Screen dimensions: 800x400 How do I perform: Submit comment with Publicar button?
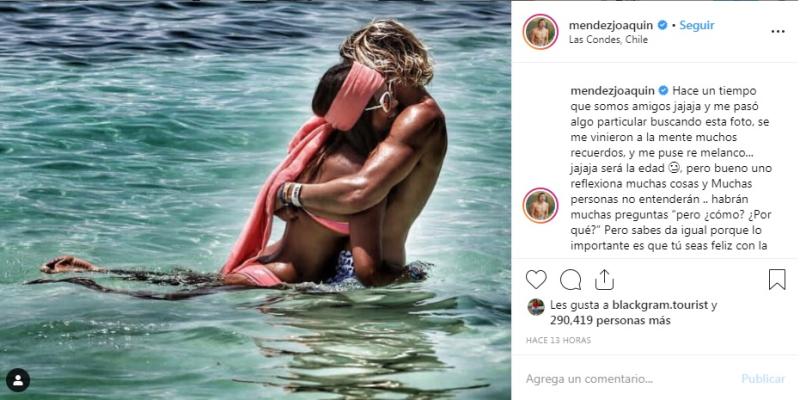(x=763, y=379)
